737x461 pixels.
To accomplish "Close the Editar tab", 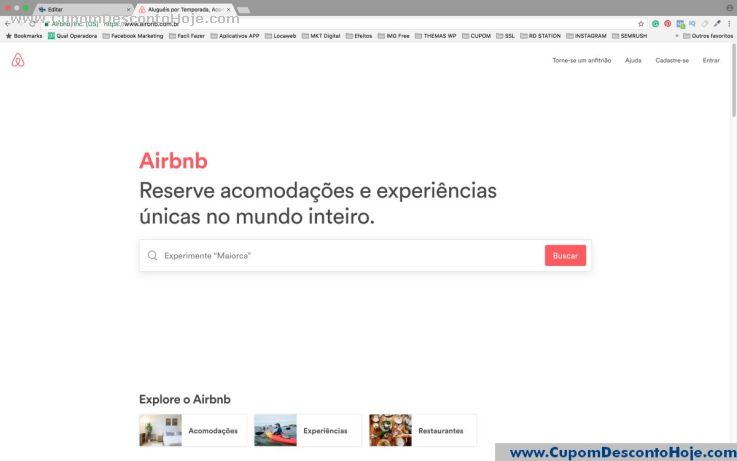I will pyautogui.click(x=128, y=9).
